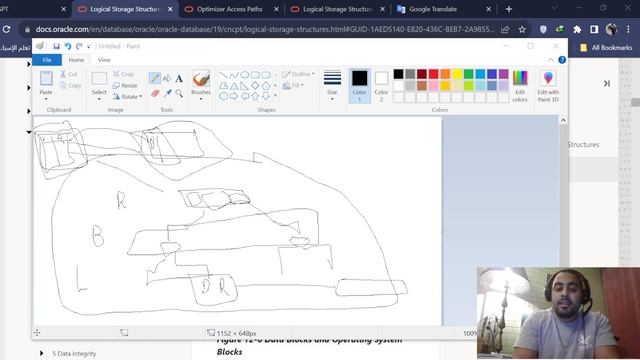Click the Copy command in Clipboard group
Screen dimensions: 640x360
click(71, 85)
